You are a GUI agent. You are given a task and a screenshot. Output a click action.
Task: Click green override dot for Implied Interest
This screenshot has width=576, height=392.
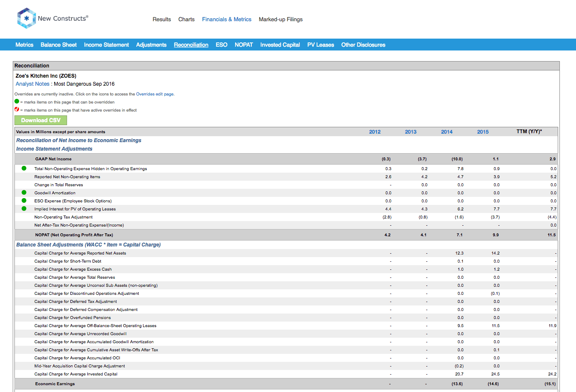(x=24, y=209)
